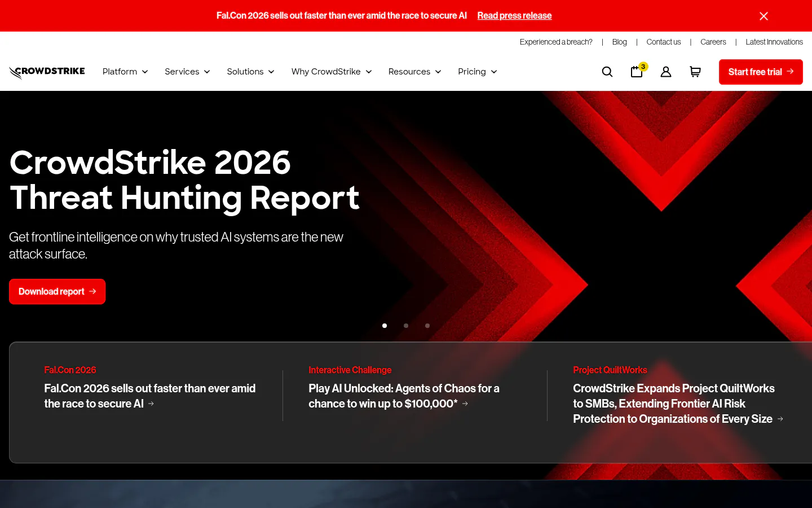Click the Project QuiltWorks category label
This screenshot has width=812, height=508.
[x=610, y=370]
